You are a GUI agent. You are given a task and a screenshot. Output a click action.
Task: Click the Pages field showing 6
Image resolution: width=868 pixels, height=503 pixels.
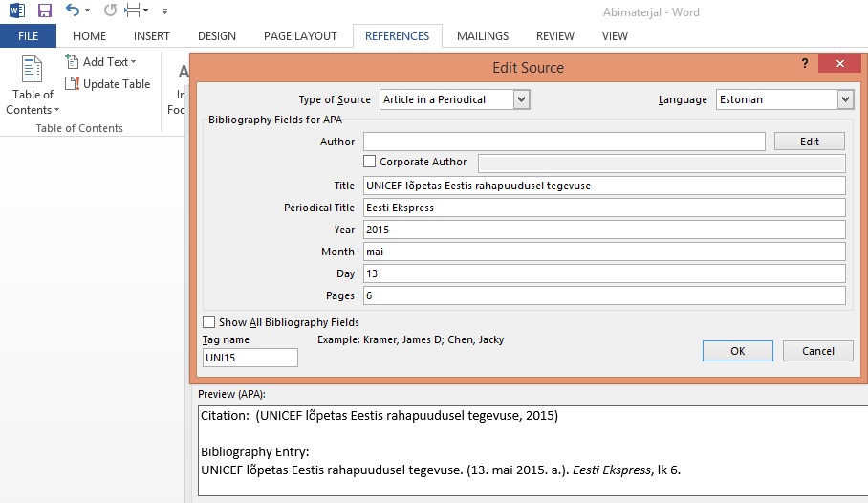coord(604,295)
